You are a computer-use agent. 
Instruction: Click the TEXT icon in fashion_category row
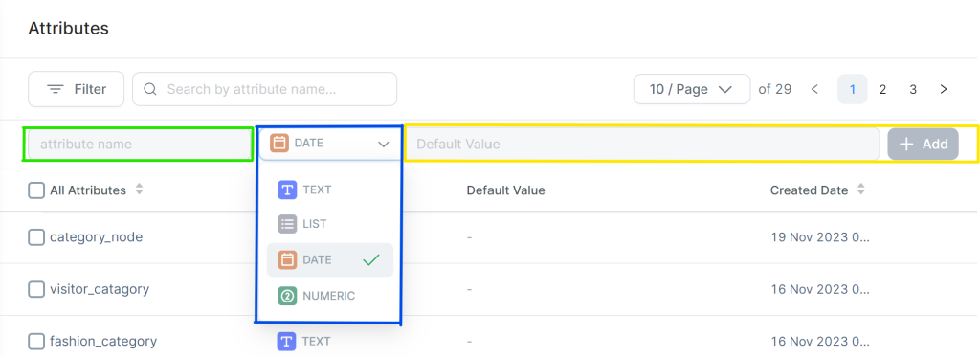[x=287, y=341]
